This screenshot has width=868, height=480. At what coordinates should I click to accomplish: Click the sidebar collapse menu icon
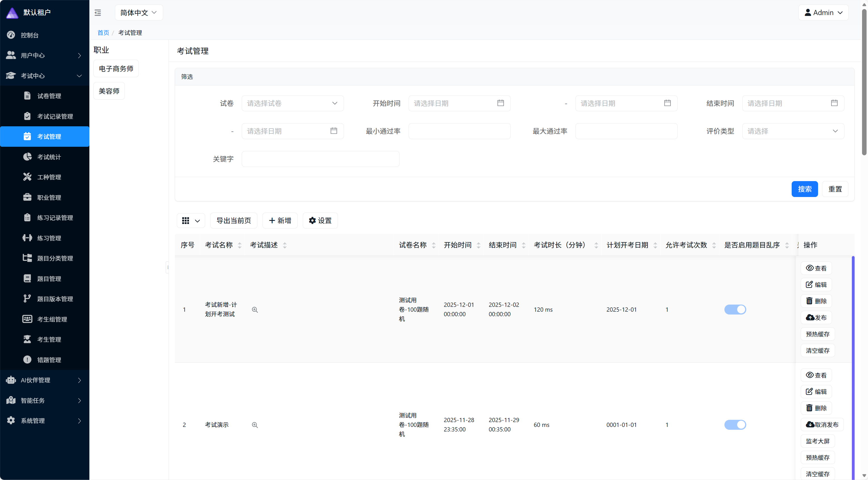point(98,13)
